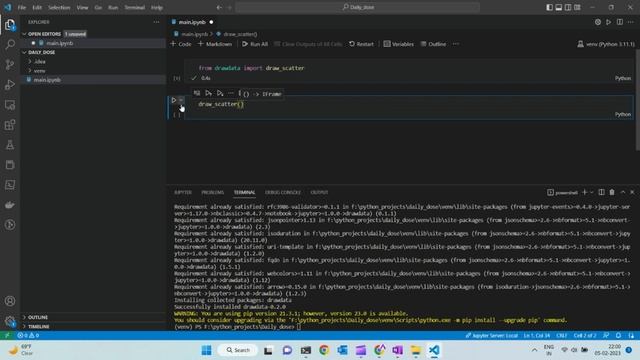Click Execute Cell and Below icon in cell toolbar
Viewport: 640px width, 360px height.
point(220,93)
